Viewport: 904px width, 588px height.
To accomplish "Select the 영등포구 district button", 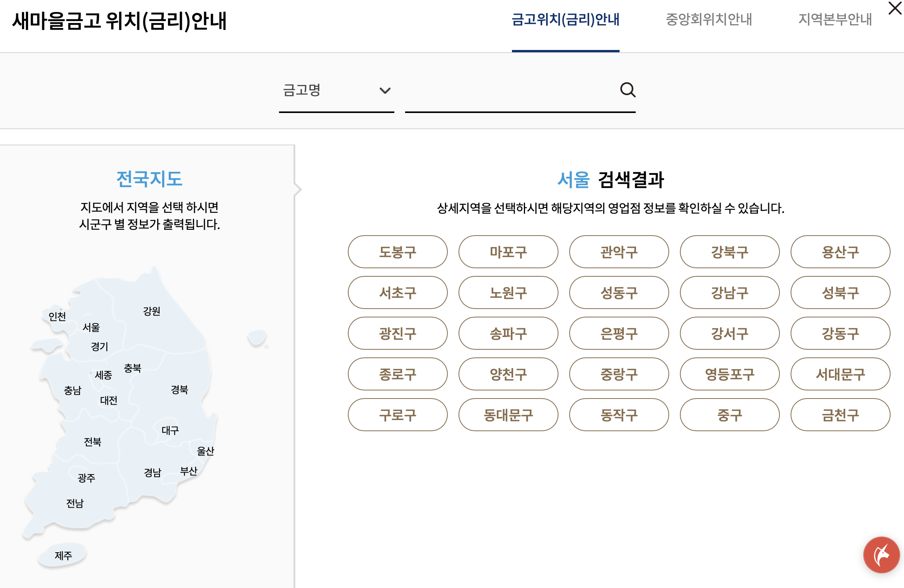I will [730, 374].
